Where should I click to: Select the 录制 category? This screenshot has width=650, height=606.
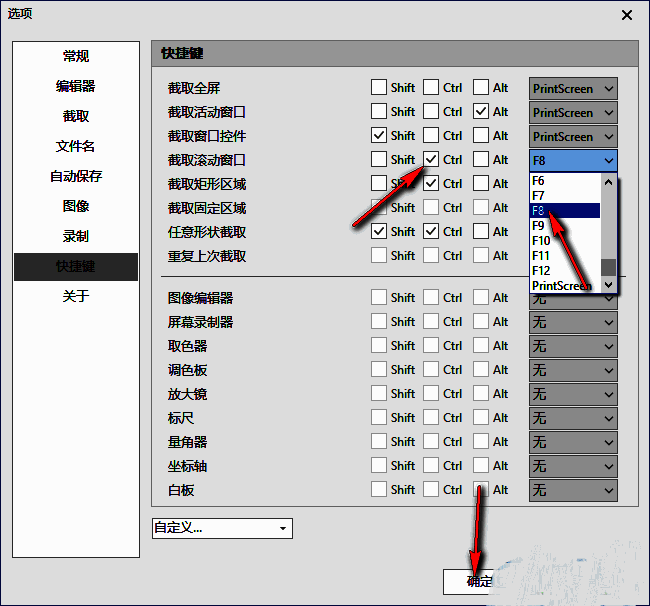click(76, 236)
